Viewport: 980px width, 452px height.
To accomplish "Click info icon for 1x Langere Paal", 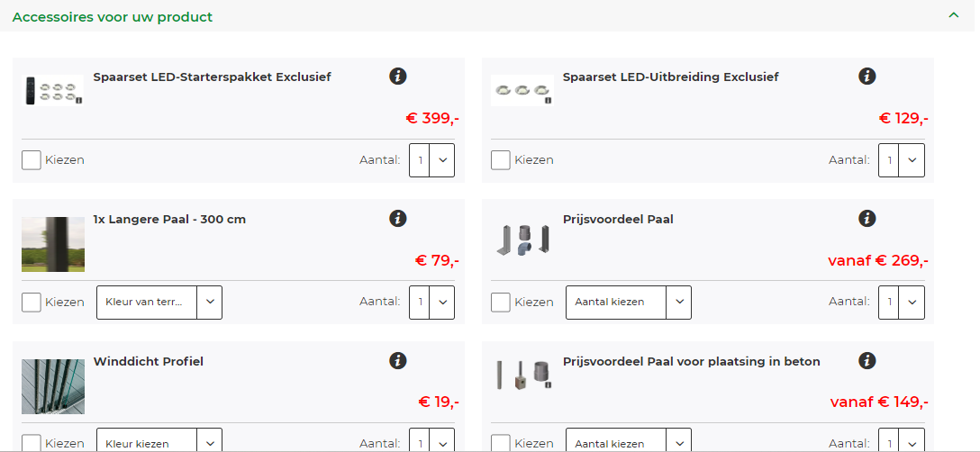I will (397, 218).
